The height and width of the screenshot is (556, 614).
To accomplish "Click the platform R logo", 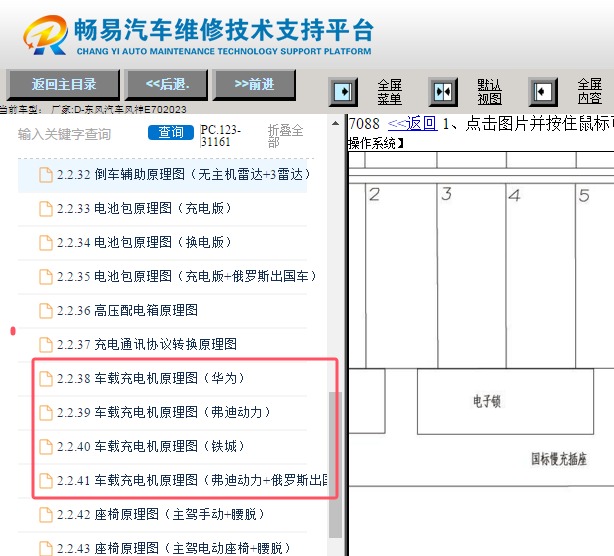I will [46, 34].
